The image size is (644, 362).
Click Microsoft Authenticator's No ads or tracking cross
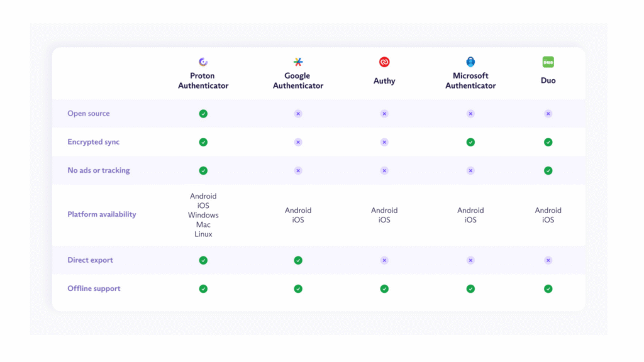coord(470,170)
